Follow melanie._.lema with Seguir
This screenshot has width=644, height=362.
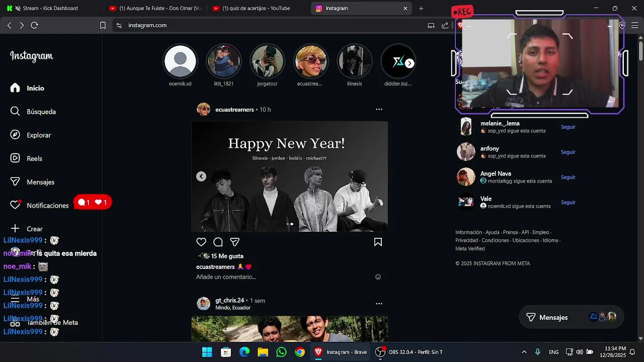coord(568,127)
